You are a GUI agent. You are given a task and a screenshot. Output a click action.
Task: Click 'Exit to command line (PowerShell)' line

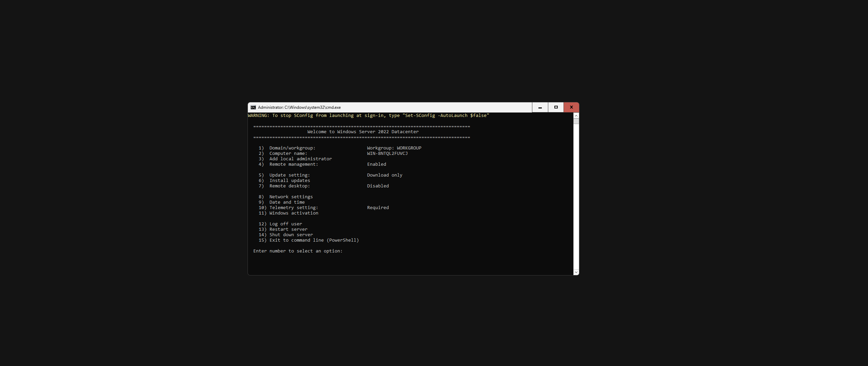point(314,240)
